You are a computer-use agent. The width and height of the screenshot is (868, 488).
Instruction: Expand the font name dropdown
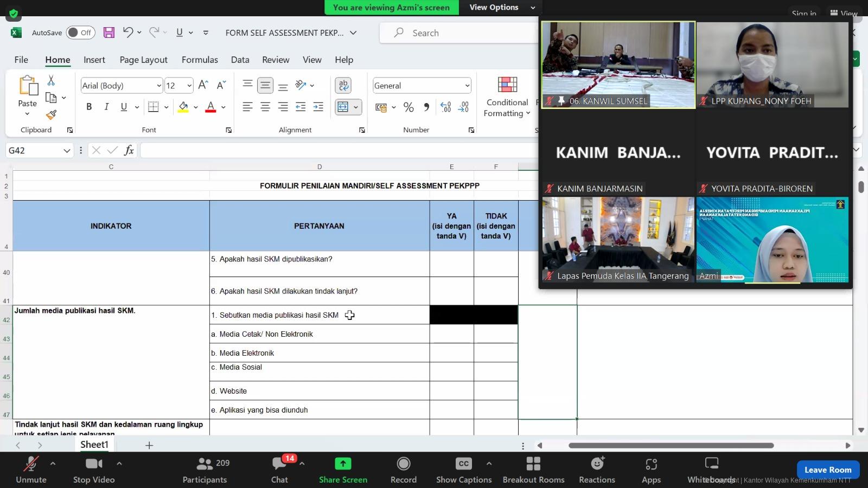click(x=158, y=86)
